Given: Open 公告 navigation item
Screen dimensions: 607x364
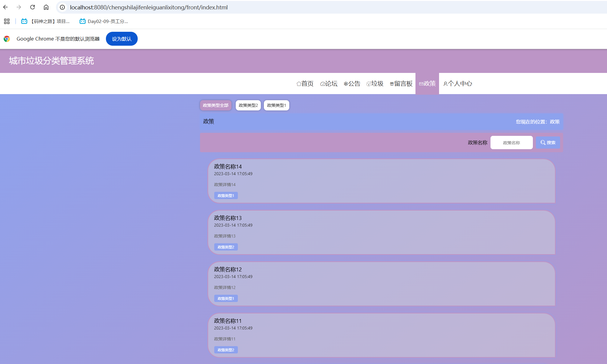Looking at the screenshot, I should coord(352,84).
